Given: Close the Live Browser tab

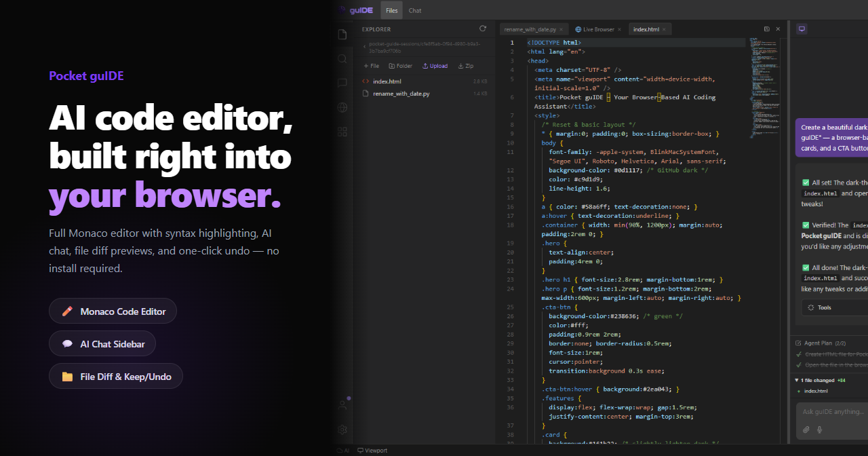Looking at the screenshot, I should 619,29.
